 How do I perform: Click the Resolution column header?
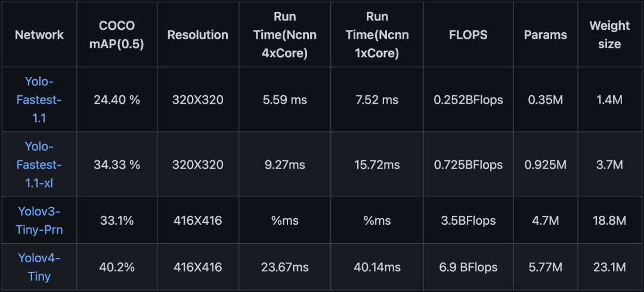(197, 35)
